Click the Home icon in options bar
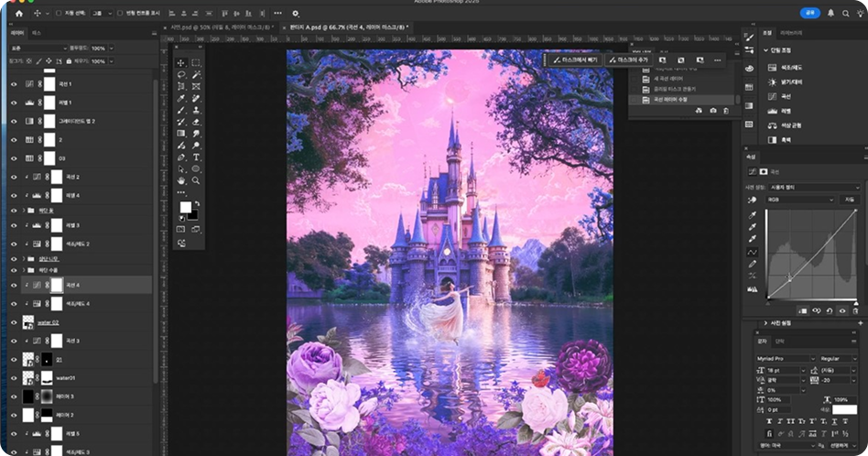 pyautogui.click(x=18, y=14)
